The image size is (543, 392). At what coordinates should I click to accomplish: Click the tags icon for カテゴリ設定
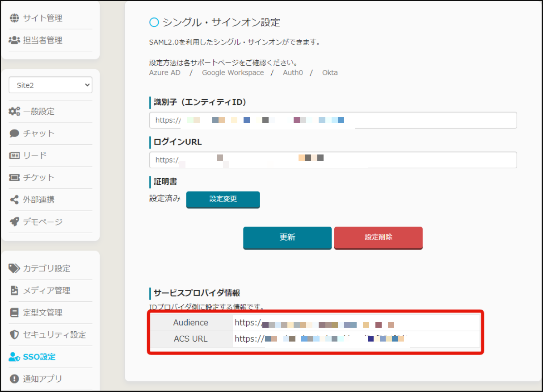[14, 268]
